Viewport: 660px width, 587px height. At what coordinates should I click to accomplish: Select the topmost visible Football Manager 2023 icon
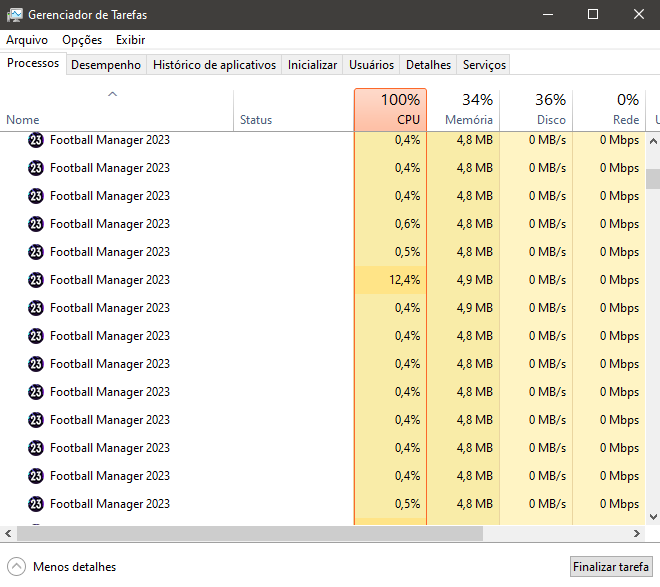tap(36, 140)
